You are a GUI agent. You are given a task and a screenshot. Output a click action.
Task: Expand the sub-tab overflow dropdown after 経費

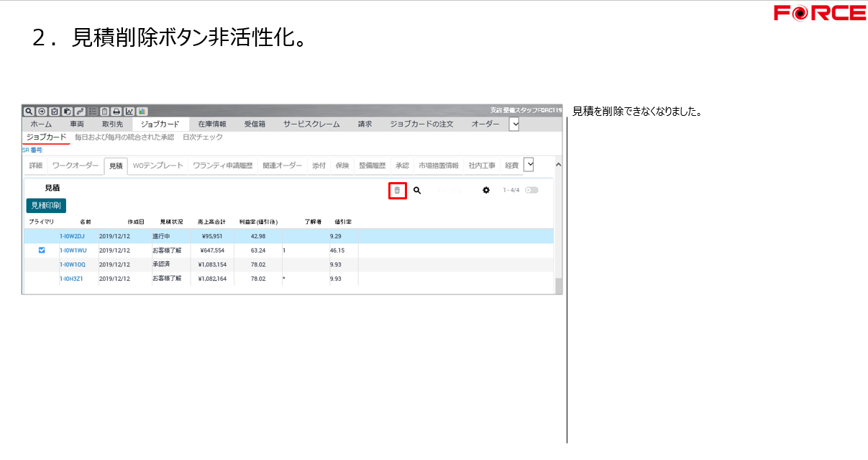click(x=529, y=165)
